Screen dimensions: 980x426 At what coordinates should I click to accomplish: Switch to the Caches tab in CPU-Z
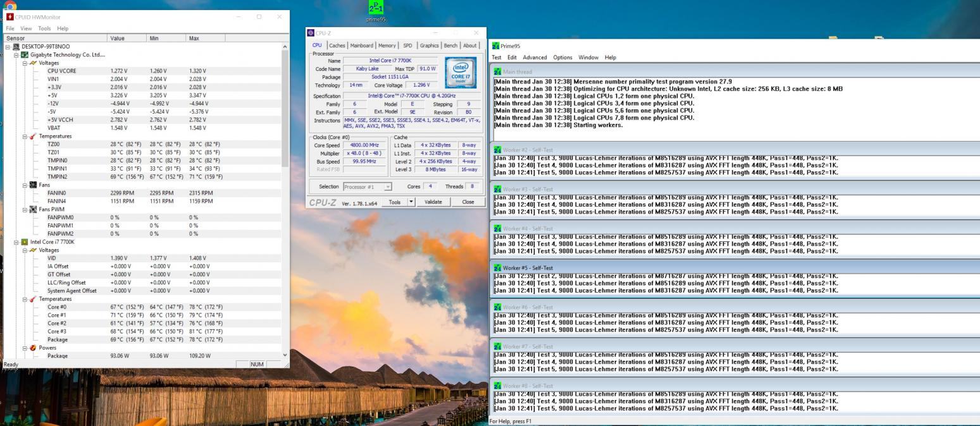337,46
